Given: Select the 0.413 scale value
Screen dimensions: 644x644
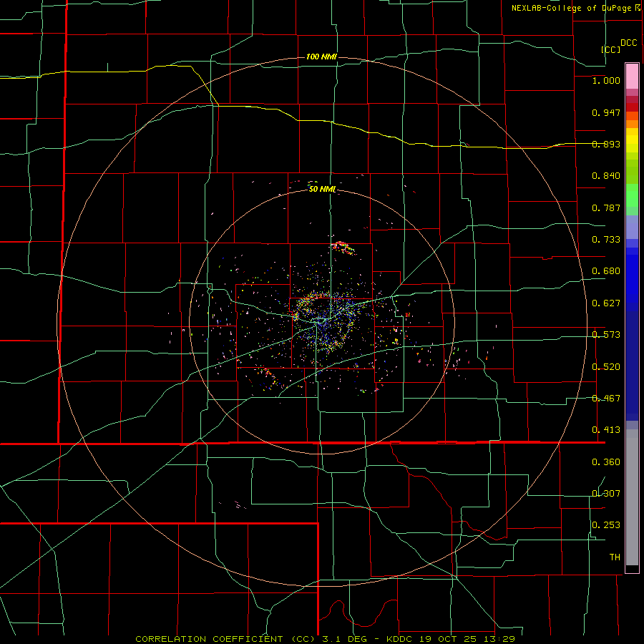Looking at the screenshot, I should coord(606,430).
